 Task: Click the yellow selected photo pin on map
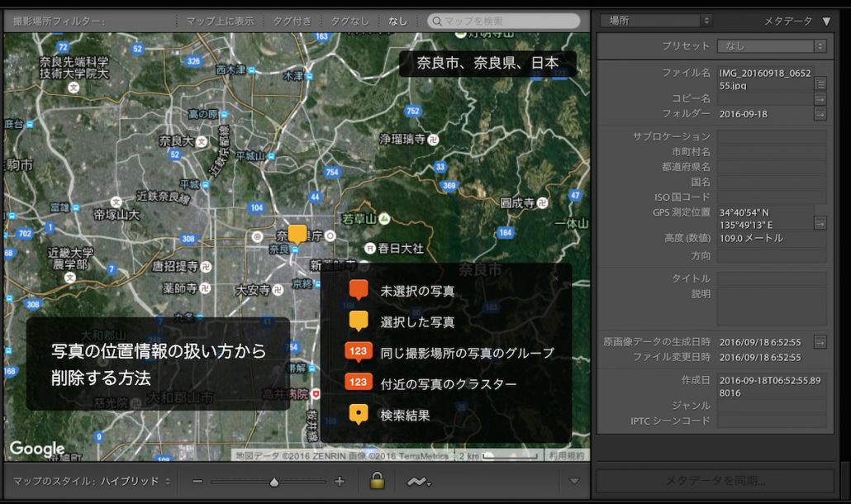pos(297,235)
